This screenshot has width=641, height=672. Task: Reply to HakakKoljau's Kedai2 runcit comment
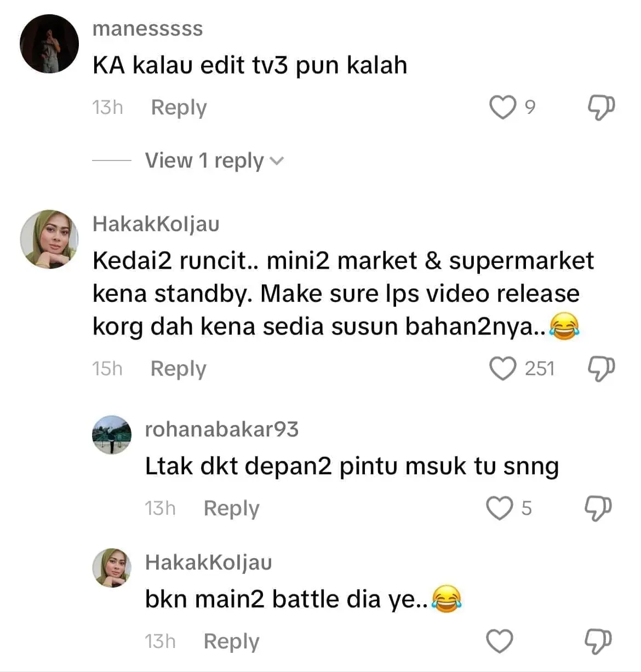pos(179,369)
